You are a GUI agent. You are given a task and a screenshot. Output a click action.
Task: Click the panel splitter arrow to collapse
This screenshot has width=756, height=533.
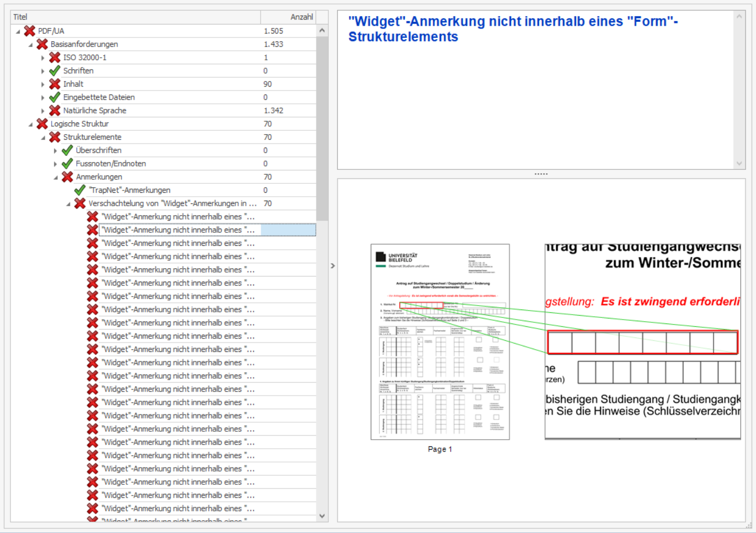coord(333,266)
